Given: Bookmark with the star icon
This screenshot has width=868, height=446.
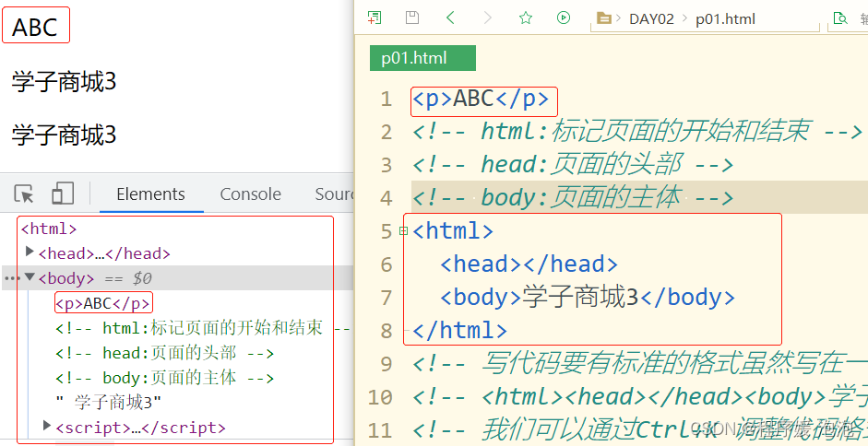Looking at the screenshot, I should (526, 18).
